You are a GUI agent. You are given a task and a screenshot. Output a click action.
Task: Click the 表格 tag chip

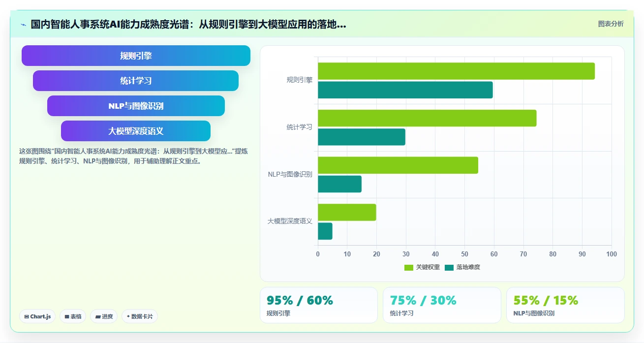click(x=73, y=316)
